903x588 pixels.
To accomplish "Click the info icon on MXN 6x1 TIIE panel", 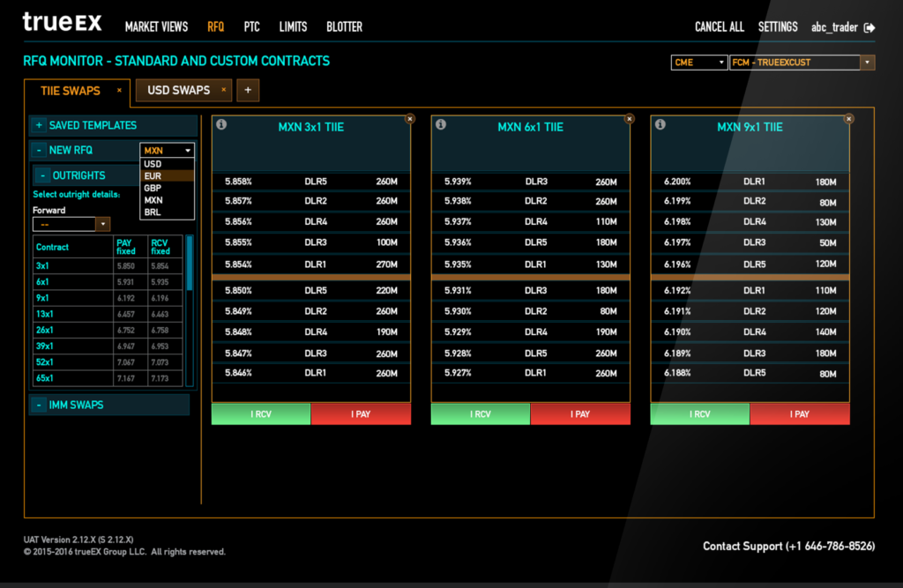I will tap(441, 125).
